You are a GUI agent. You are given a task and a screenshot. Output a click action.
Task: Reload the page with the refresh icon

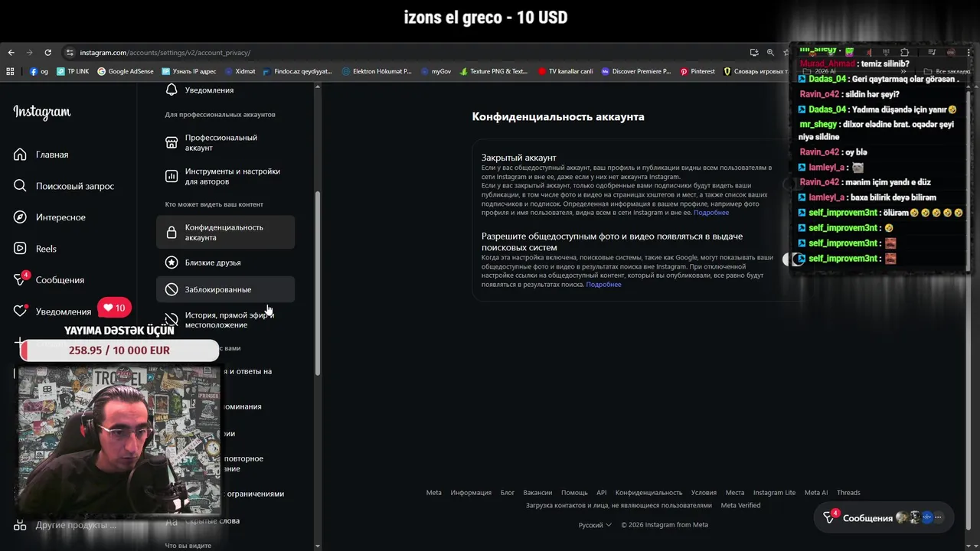click(x=47, y=53)
